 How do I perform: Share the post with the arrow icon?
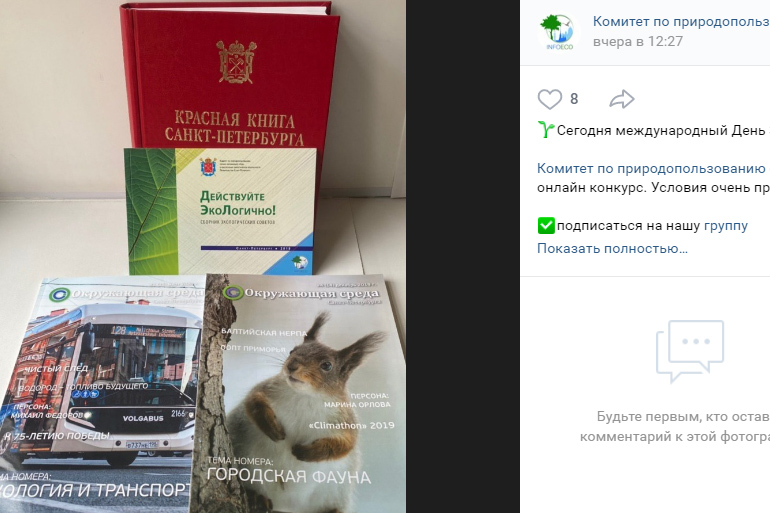pyautogui.click(x=622, y=99)
